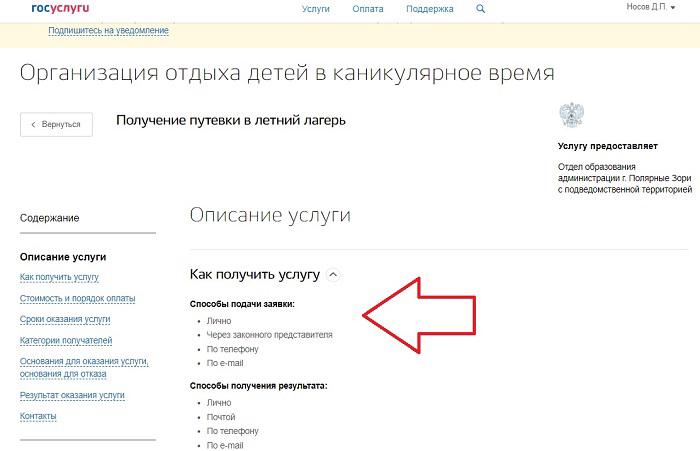The image size is (700, 451).
Task: Go to the Поддержка menu item
Action: [x=428, y=9]
